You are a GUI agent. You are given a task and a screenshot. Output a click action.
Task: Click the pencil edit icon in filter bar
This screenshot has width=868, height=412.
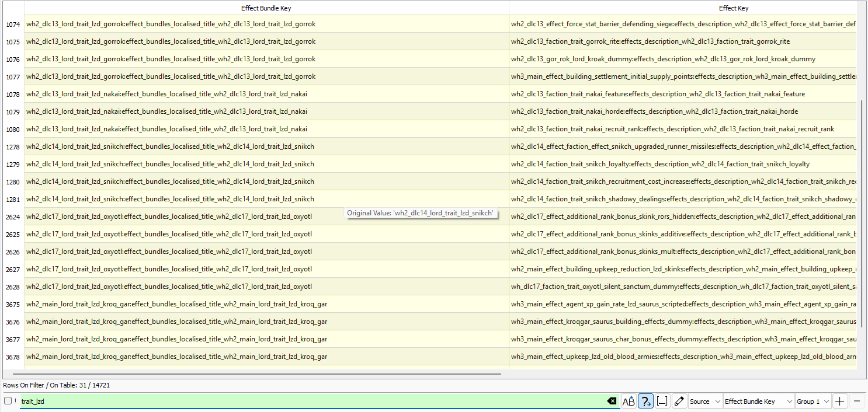(679, 401)
